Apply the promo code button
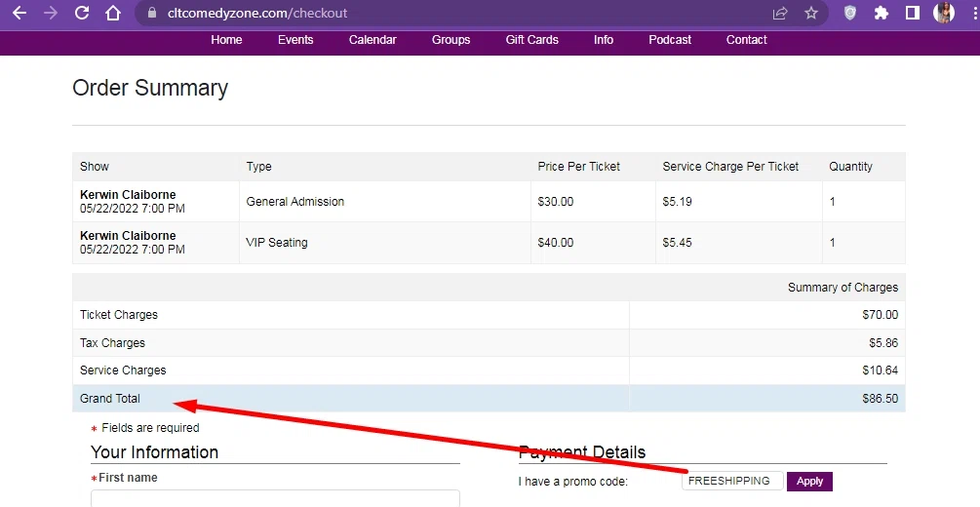This screenshot has width=980, height=507. pyautogui.click(x=809, y=482)
